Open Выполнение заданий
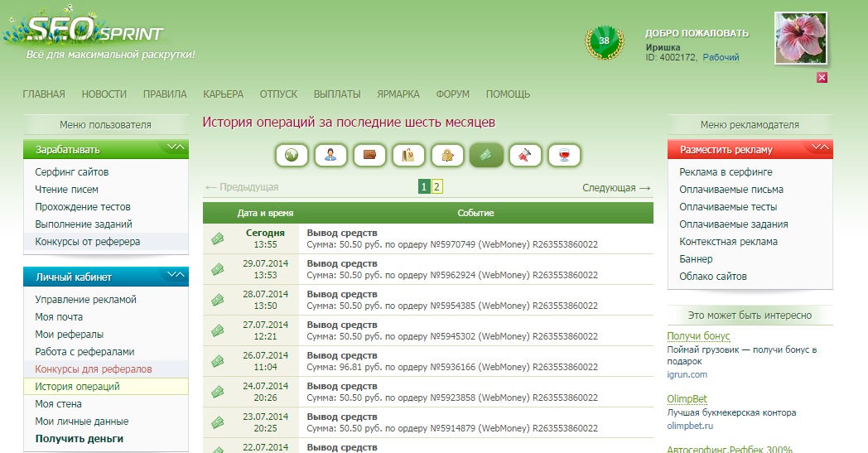Viewport: 868px width, 453px height. coord(84,224)
